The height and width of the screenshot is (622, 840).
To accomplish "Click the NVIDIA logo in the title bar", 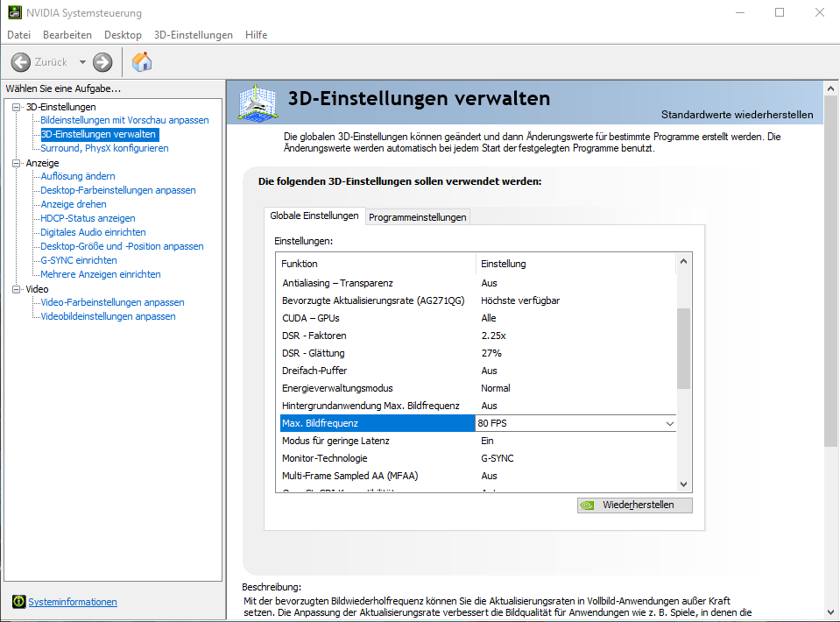I will (15, 12).
